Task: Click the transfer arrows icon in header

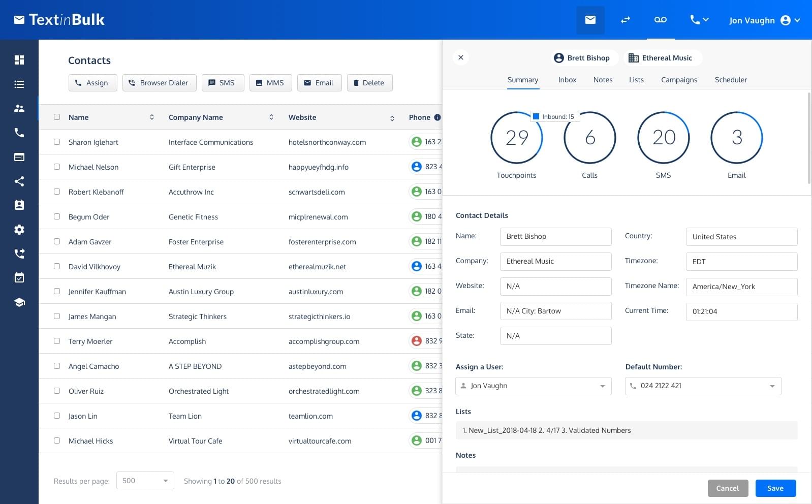Action: pyautogui.click(x=625, y=20)
